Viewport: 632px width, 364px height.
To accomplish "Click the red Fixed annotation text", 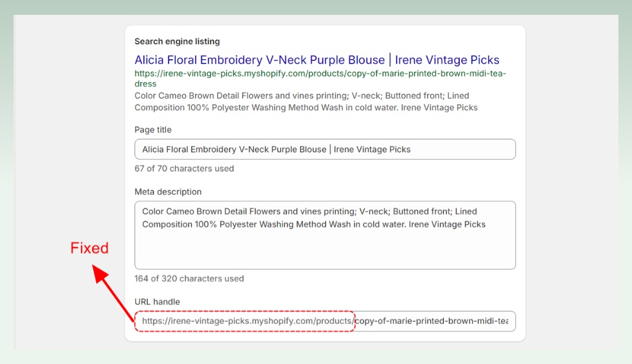I will (89, 248).
